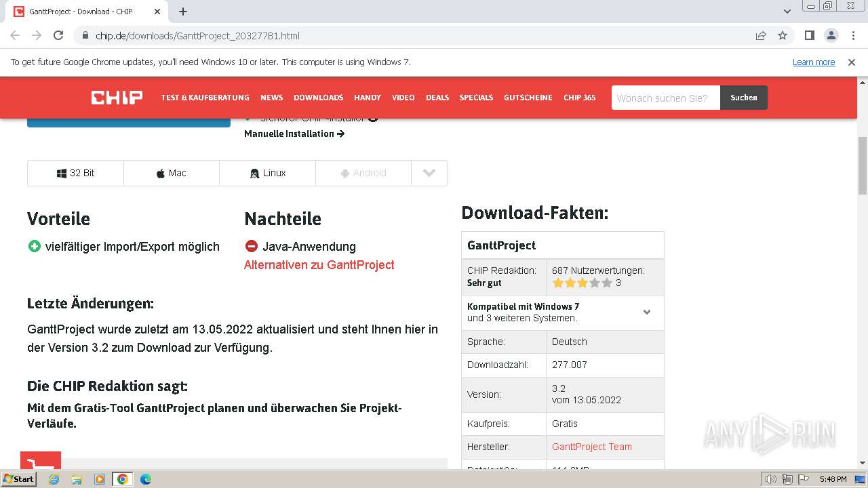Open the Gutscheine section
868x488 pixels.
(x=528, y=98)
